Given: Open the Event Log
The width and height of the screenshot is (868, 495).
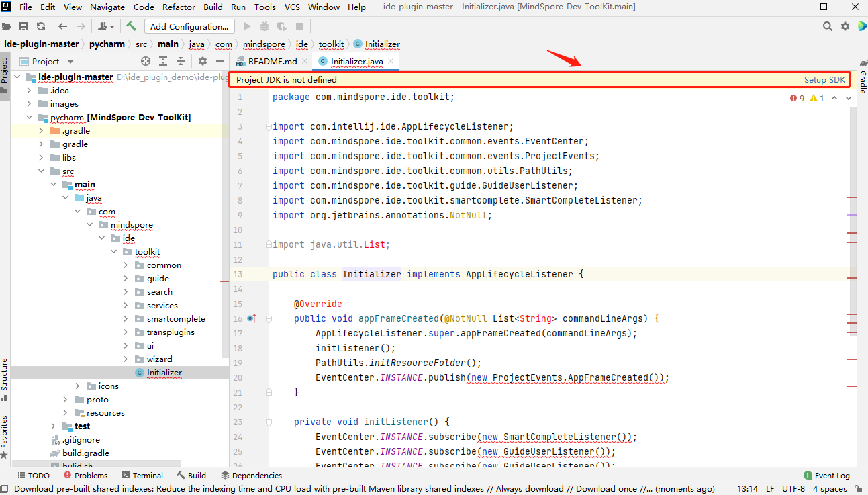Looking at the screenshot, I should (826, 476).
